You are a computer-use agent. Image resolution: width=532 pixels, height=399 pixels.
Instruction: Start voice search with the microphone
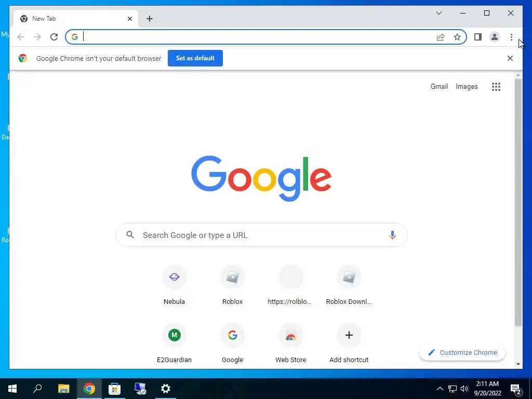click(392, 235)
